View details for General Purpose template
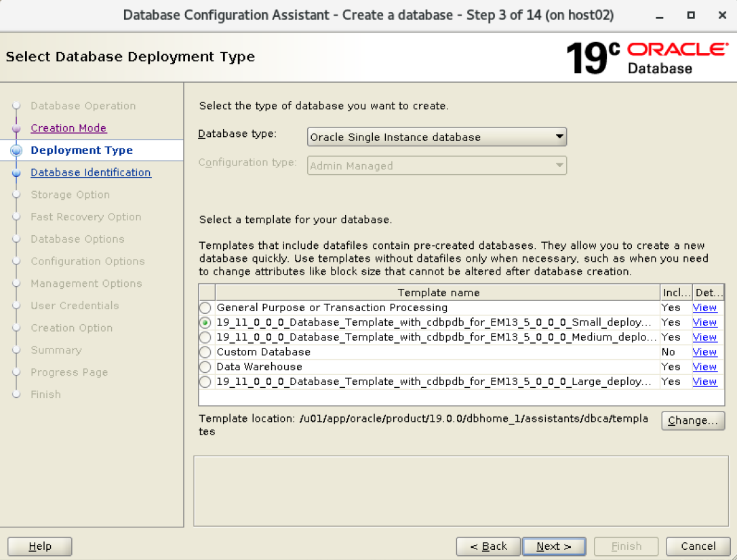 [704, 308]
